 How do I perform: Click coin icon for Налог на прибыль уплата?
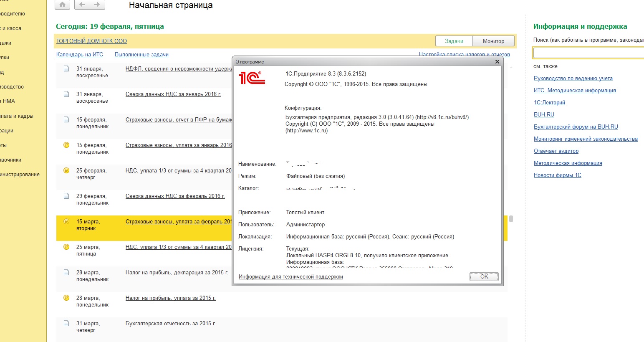(x=66, y=298)
